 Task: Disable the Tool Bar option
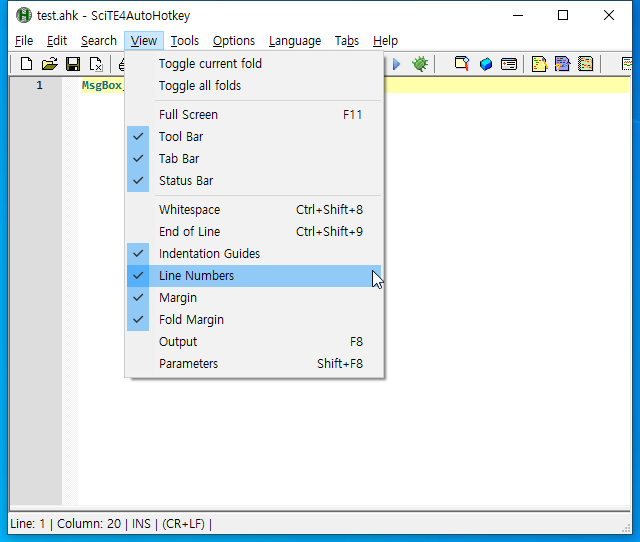[254, 137]
